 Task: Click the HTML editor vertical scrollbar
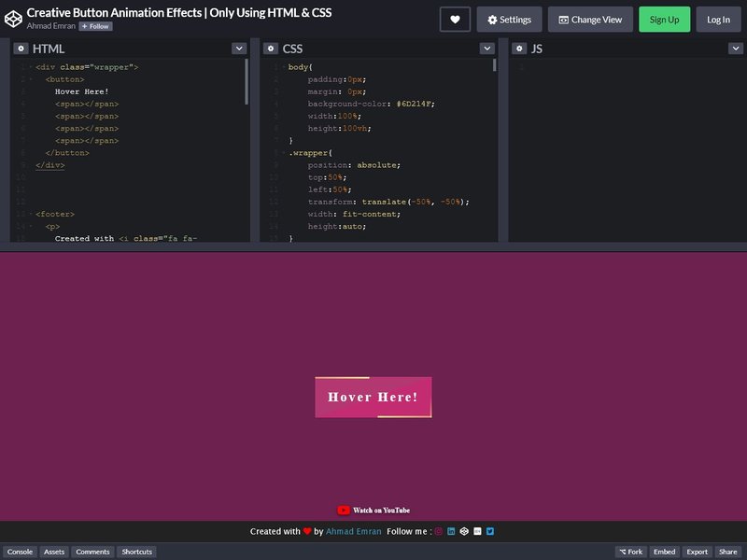click(247, 82)
